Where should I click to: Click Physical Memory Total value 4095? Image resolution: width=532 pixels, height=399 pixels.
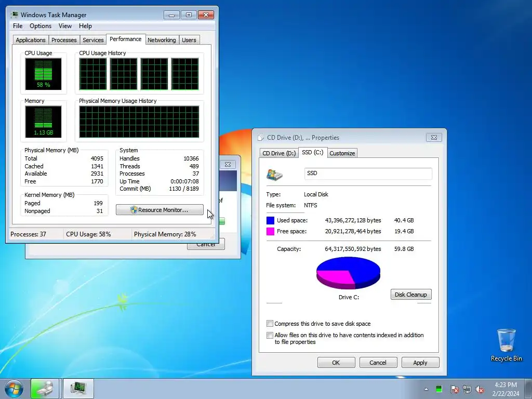(97, 158)
